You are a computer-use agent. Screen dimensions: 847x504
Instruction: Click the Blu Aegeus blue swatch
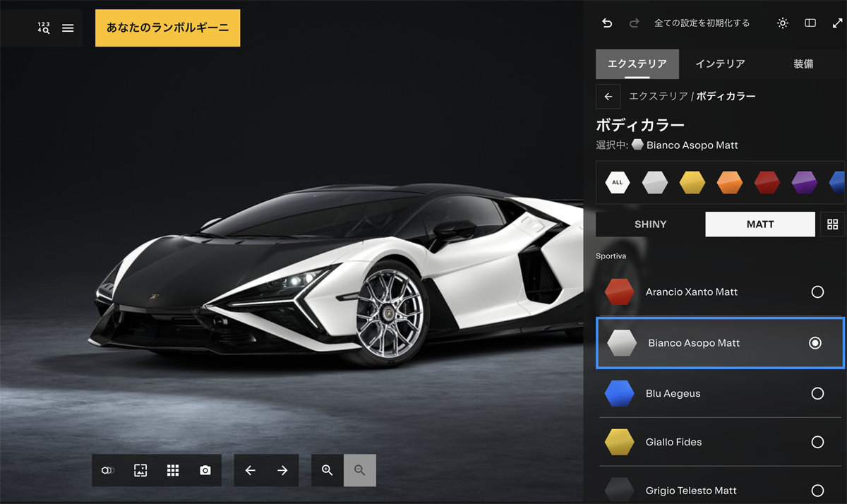tap(620, 393)
